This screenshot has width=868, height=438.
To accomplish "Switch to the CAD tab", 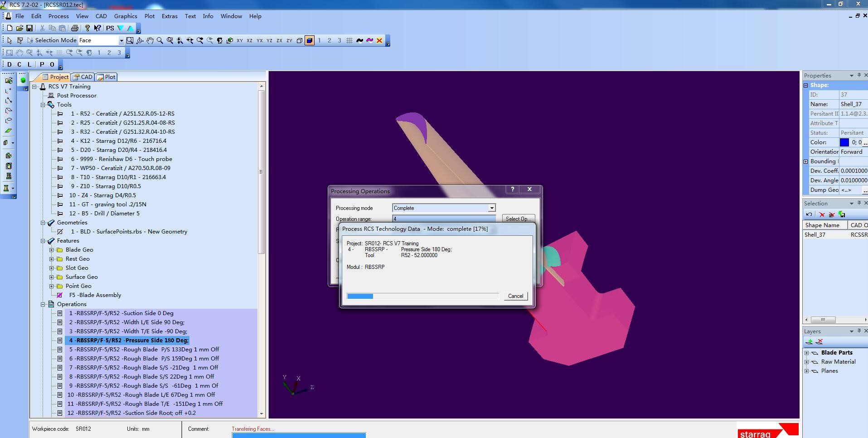I will point(83,77).
